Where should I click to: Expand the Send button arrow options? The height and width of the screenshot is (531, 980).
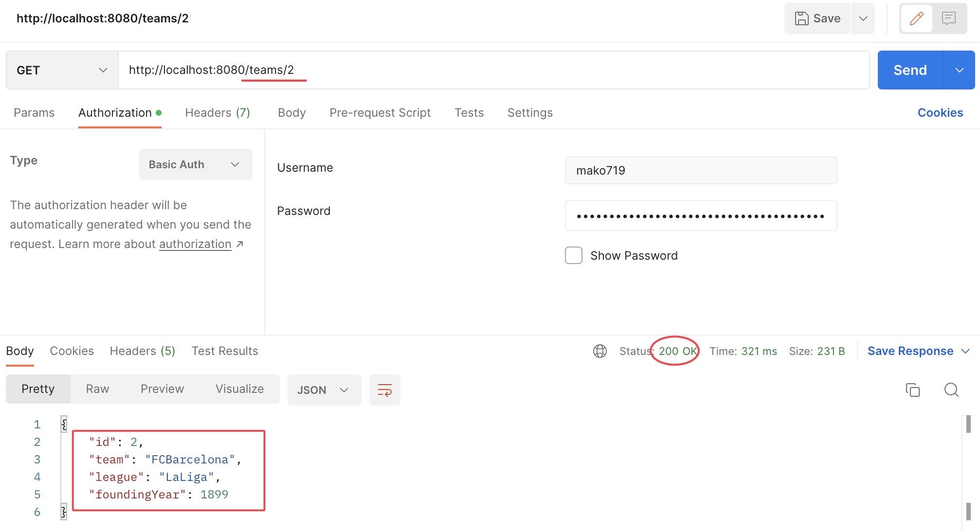959,70
